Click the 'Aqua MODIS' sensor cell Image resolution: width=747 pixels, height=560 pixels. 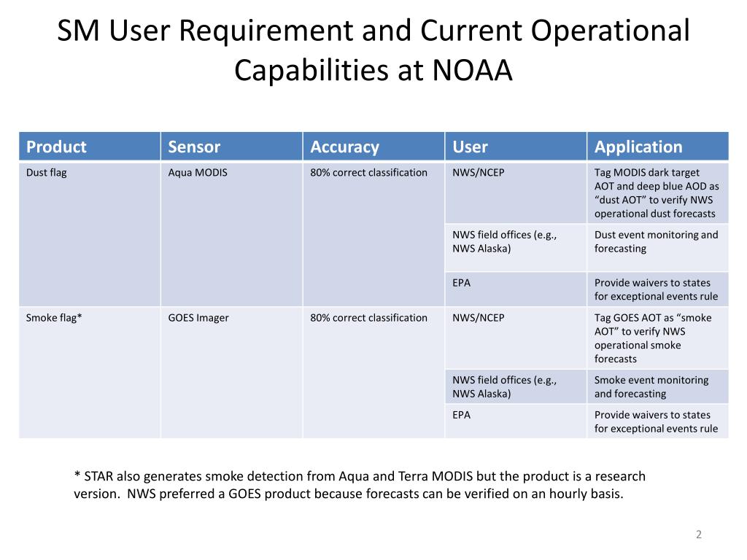coord(231,234)
